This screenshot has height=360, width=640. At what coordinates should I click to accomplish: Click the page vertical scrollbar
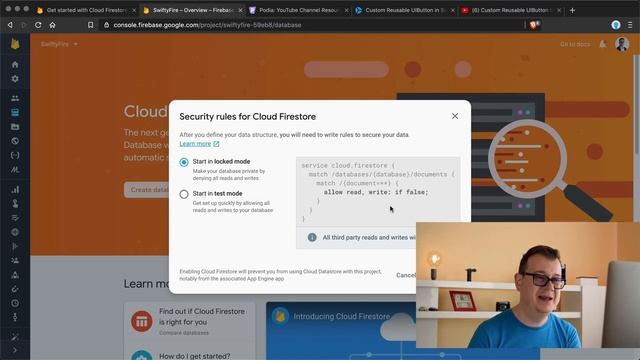pos(637,105)
